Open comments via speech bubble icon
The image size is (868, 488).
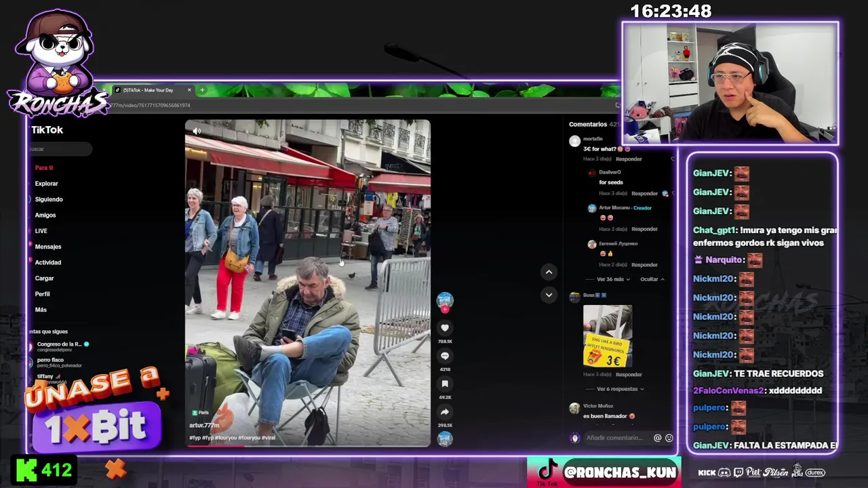445,356
